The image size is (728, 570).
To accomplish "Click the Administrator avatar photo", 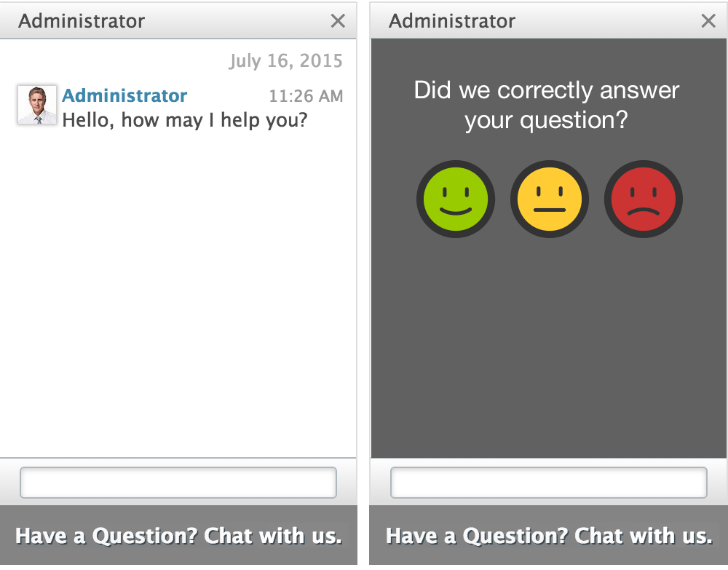I will point(37,105).
